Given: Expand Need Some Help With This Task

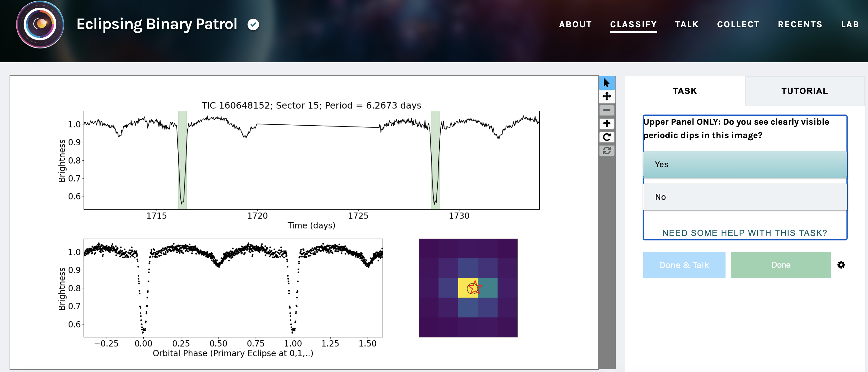Looking at the screenshot, I should click(x=744, y=233).
